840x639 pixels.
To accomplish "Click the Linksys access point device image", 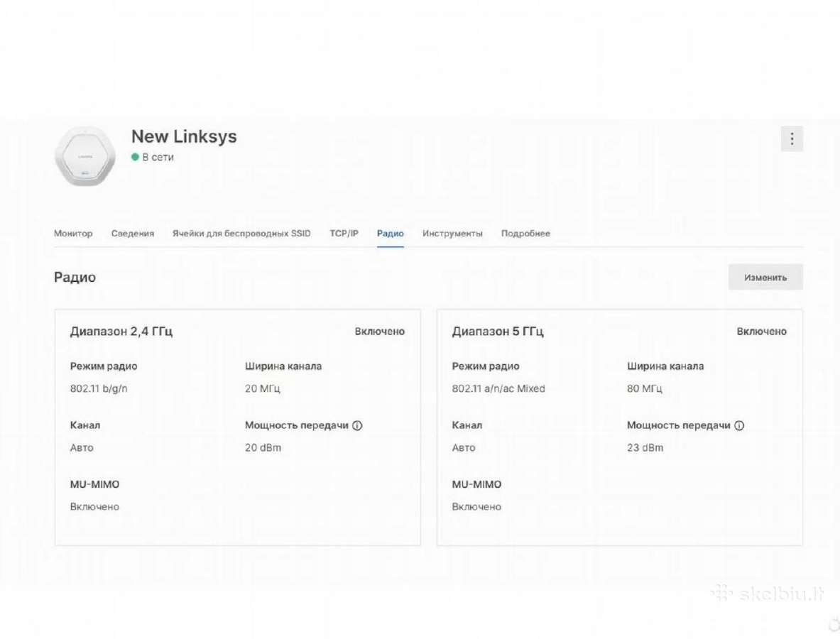I will 85,156.
